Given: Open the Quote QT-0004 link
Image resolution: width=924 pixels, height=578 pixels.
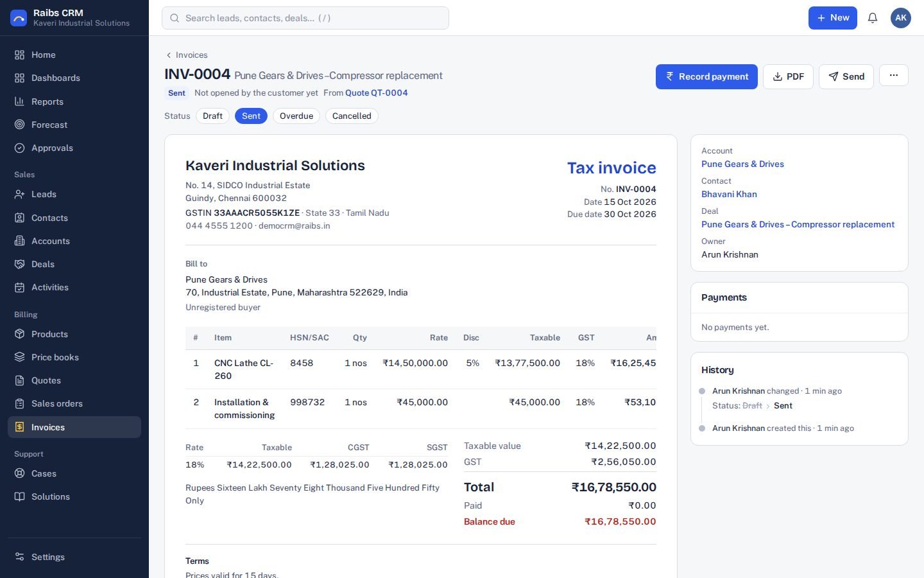Looking at the screenshot, I should point(377,92).
